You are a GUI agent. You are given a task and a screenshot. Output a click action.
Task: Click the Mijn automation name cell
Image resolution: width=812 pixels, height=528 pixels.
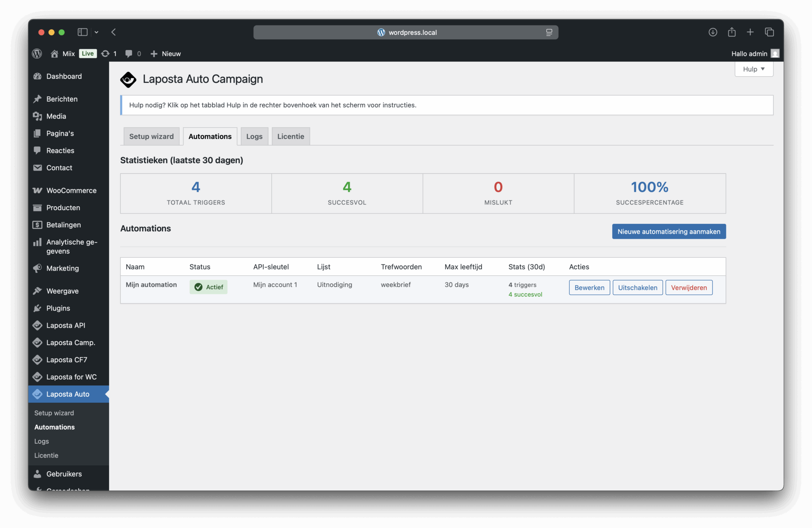point(151,284)
